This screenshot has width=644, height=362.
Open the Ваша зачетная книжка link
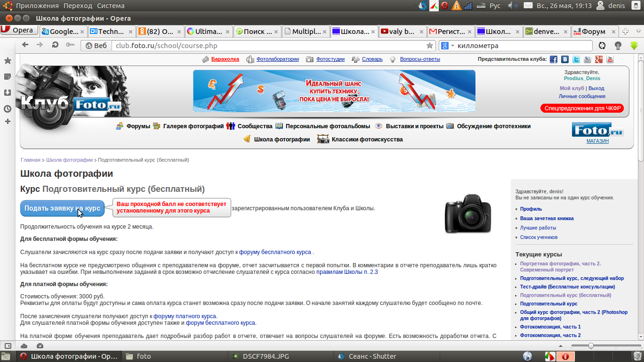click(547, 219)
